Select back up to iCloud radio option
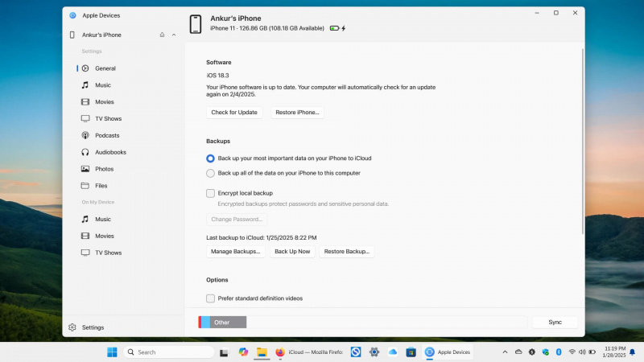This screenshot has height=362, width=644. [210, 158]
